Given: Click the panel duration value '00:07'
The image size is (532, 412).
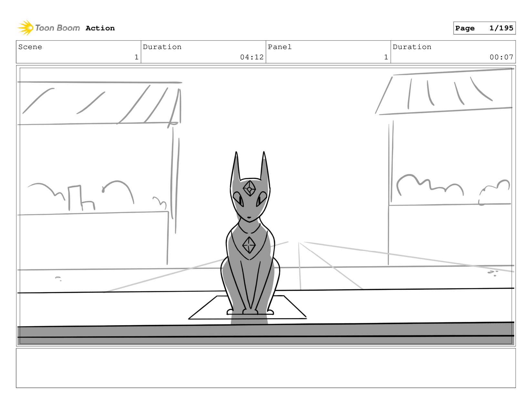Looking at the screenshot, I should (x=501, y=57).
